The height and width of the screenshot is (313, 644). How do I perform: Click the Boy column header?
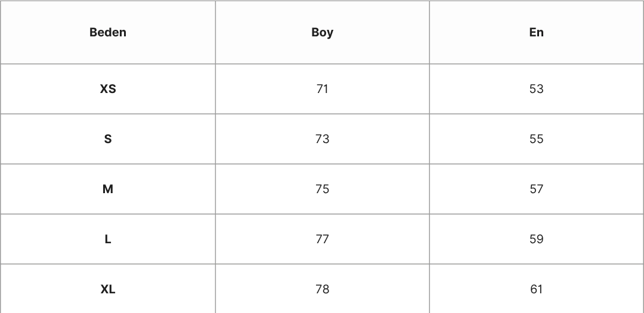[x=322, y=32]
